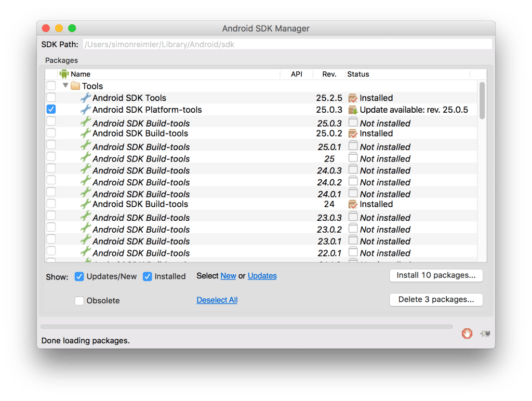Click the wrench icon for Build-tools revision 24

[85, 203]
